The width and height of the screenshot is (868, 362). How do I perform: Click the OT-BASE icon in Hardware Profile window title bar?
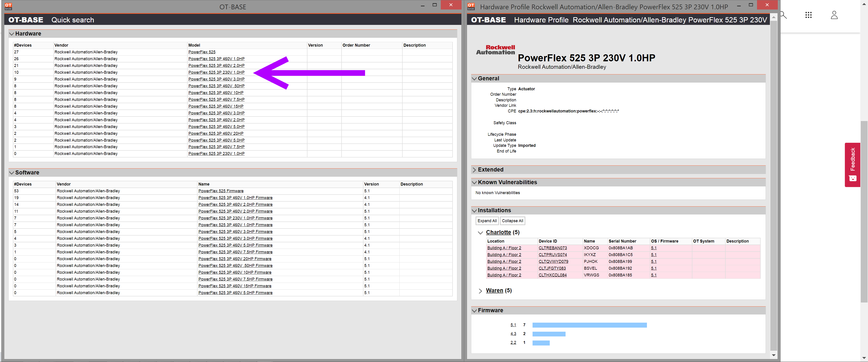471,6
